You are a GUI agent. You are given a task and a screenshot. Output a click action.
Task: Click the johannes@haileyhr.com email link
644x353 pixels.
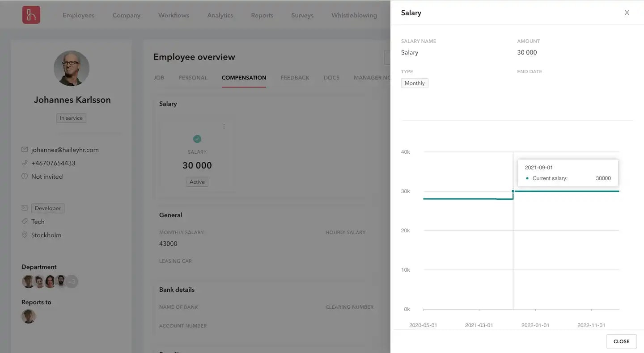65,150
